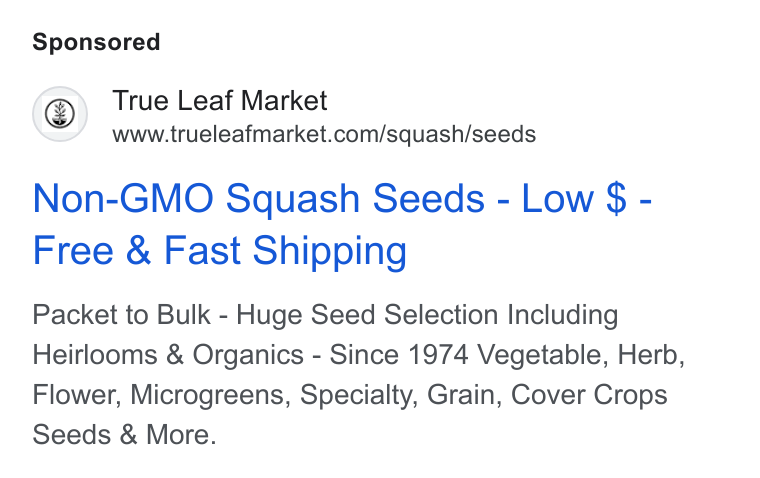
Task: Click the "Cover Crops" text
Action: point(589,395)
